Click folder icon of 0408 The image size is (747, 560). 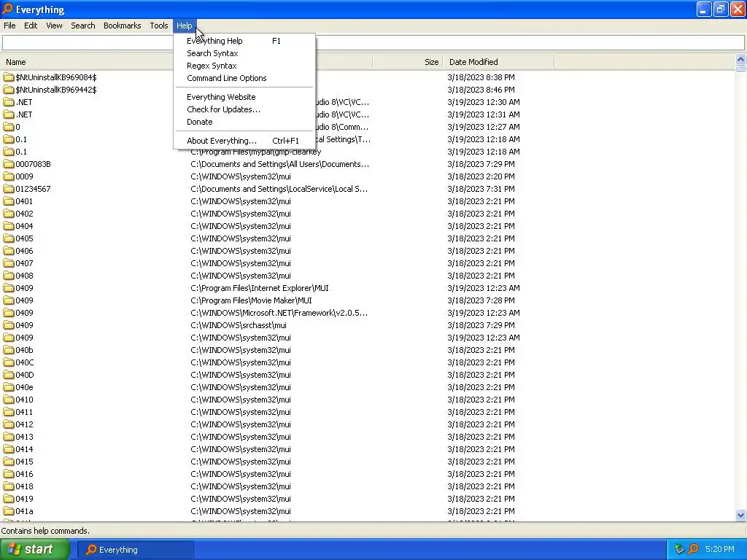(9, 275)
